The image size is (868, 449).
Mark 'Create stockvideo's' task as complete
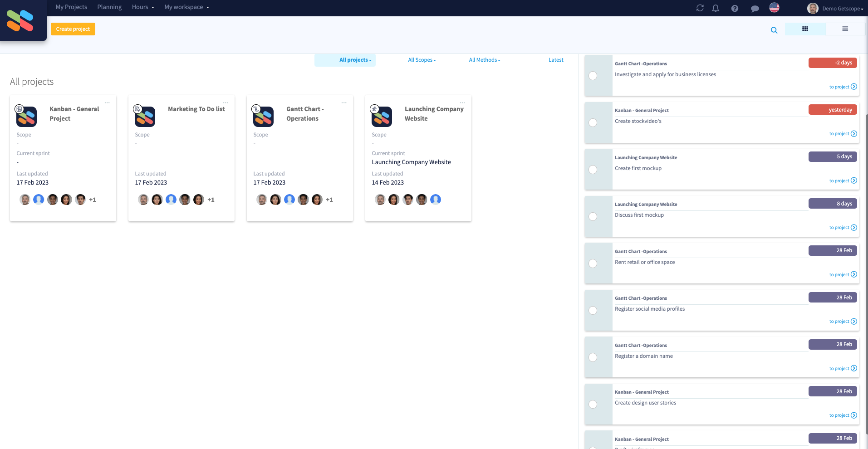tap(593, 122)
